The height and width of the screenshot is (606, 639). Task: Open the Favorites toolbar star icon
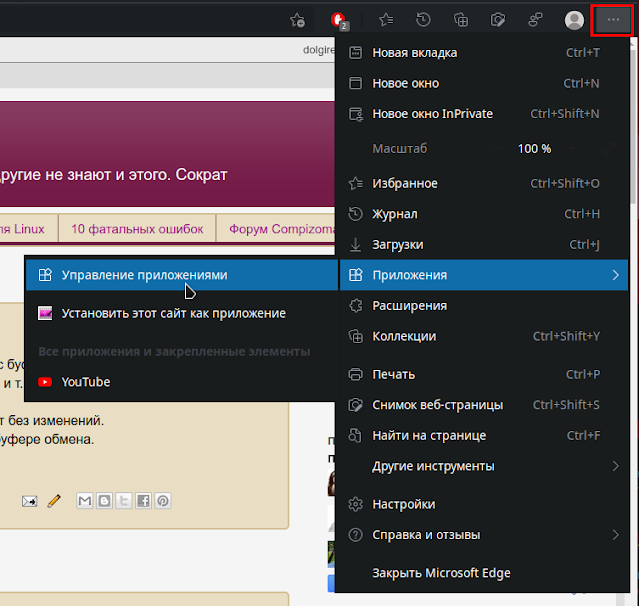(386, 20)
